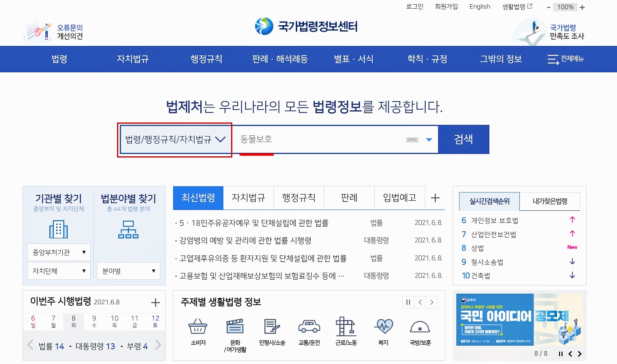Select the 실시간검색순위 tab
The width and height of the screenshot is (617, 364).
point(489,201)
